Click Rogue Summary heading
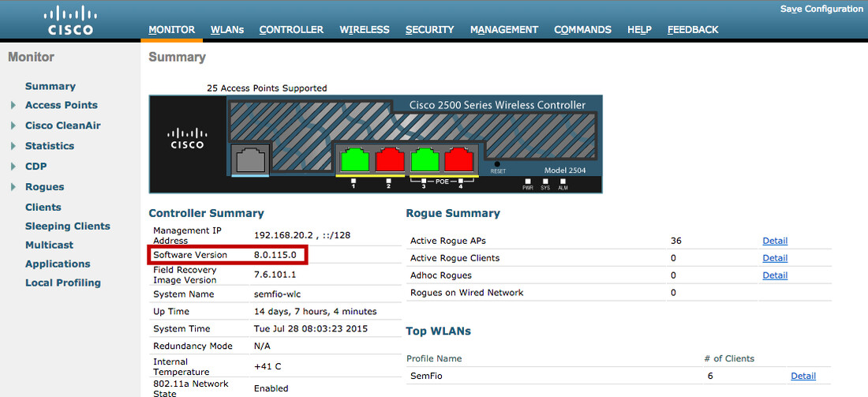868x397 pixels. point(453,214)
